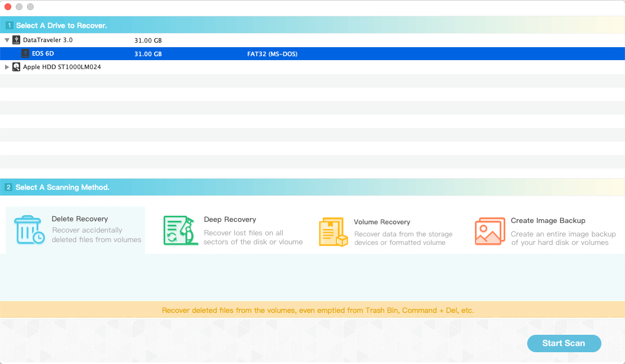625x364 pixels.
Task: Click the Volume Recovery document box icon
Action: [333, 232]
